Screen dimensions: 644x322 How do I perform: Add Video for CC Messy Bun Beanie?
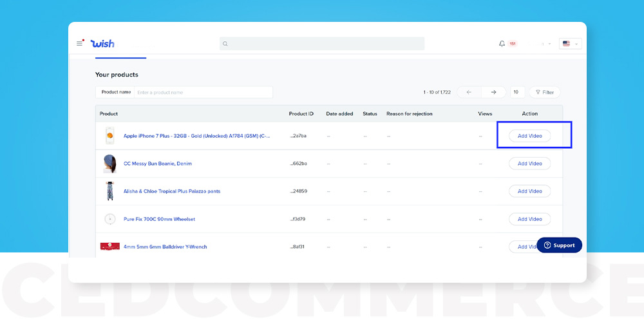click(x=529, y=164)
